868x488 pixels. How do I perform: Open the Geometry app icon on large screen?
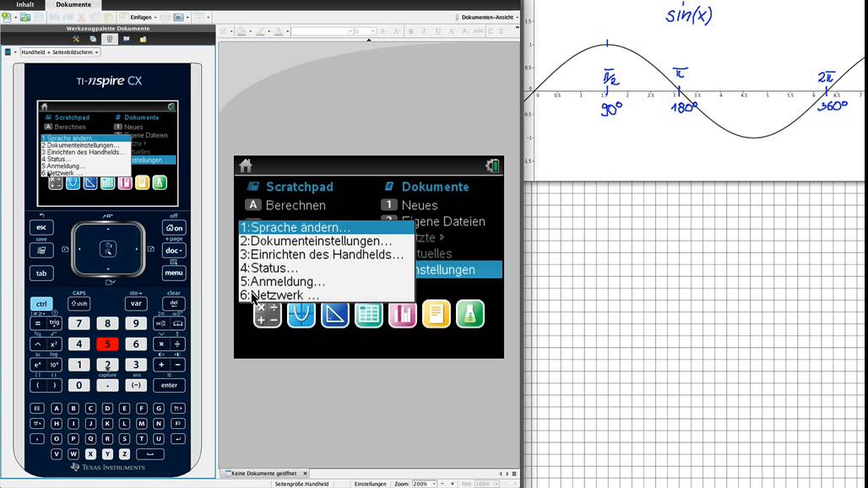click(335, 314)
